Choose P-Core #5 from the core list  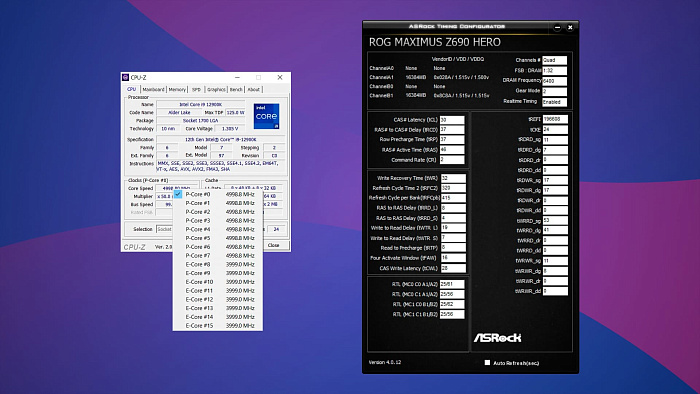(218, 238)
